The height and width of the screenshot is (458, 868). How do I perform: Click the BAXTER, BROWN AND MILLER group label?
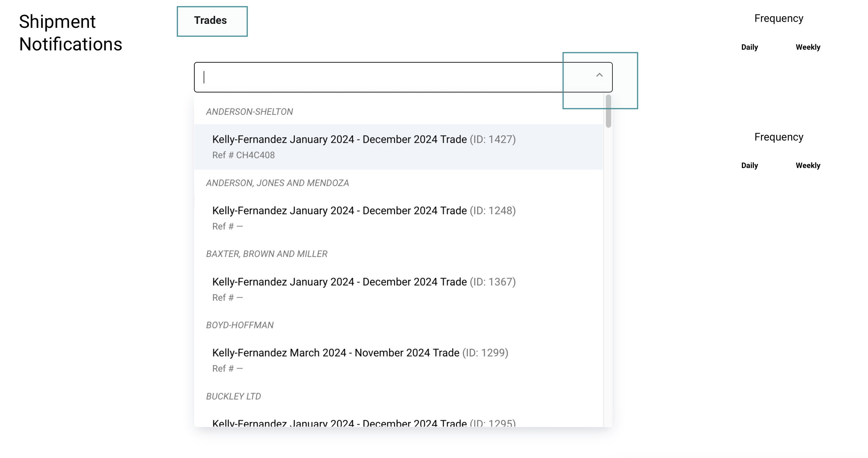(x=266, y=254)
